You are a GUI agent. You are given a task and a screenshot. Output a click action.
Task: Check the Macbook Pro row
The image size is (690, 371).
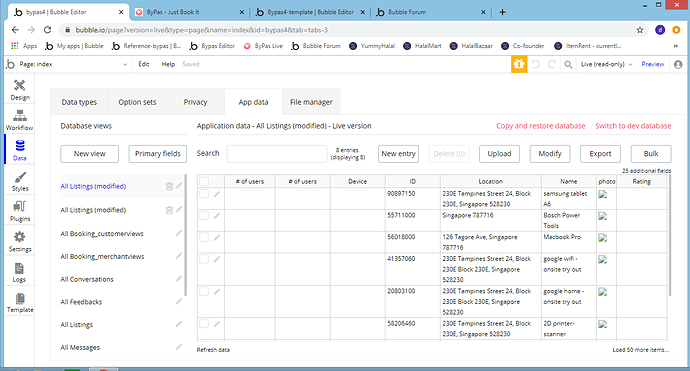click(204, 237)
